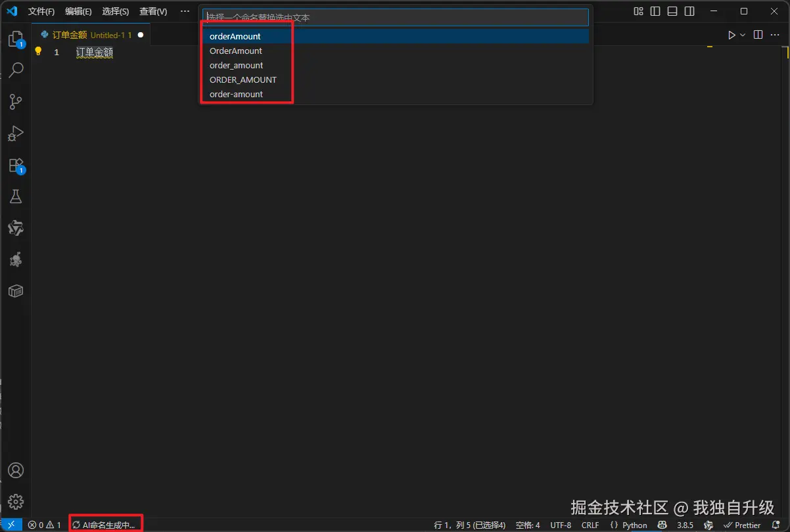Open the Source Control view
Viewport: 790px width, 532px height.
pos(15,102)
